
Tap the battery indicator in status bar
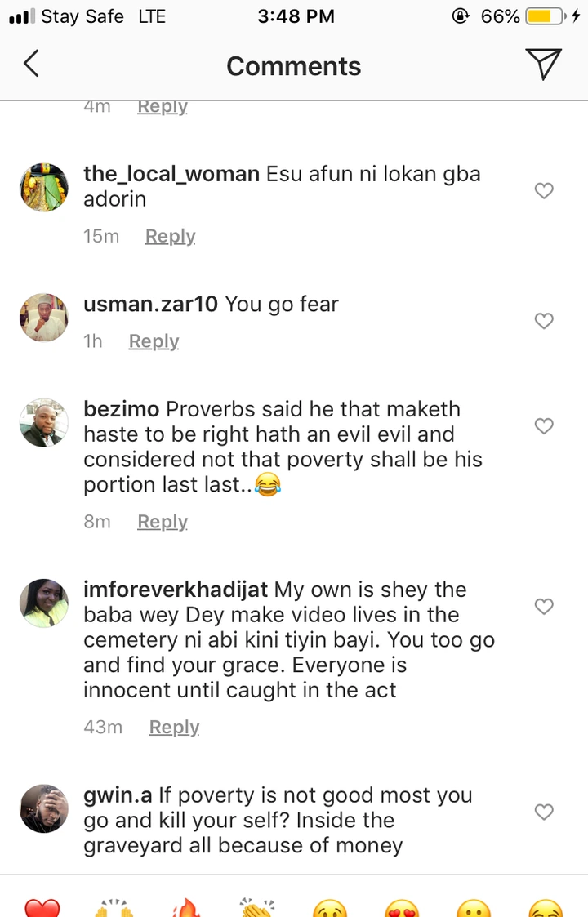[547, 16]
